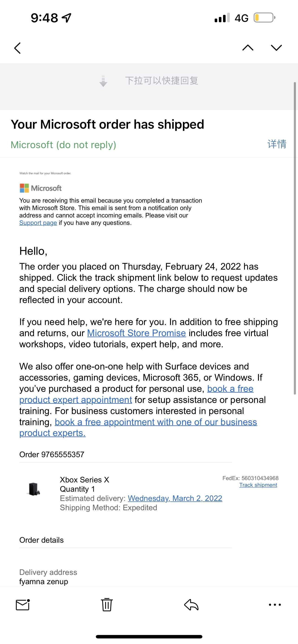The width and height of the screenshot is (298, 644).
Task: Click Track shipment link
Action: coord(258,485)
